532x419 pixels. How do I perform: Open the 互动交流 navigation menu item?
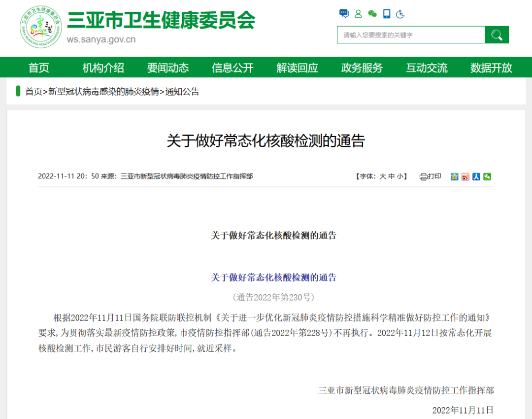(427, 68)
